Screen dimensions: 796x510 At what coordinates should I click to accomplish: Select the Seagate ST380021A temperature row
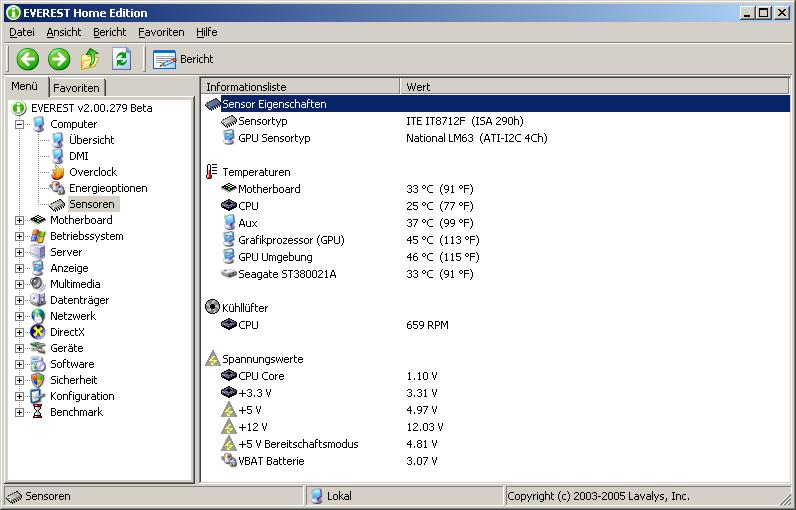pos(496,274)
